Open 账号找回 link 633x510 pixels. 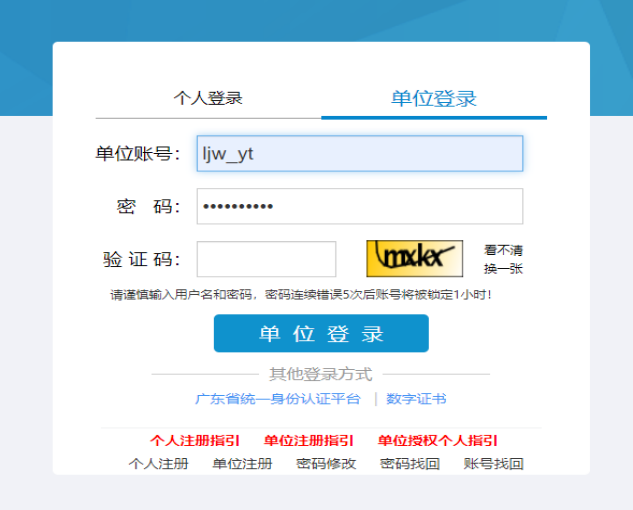coord(494,464)
